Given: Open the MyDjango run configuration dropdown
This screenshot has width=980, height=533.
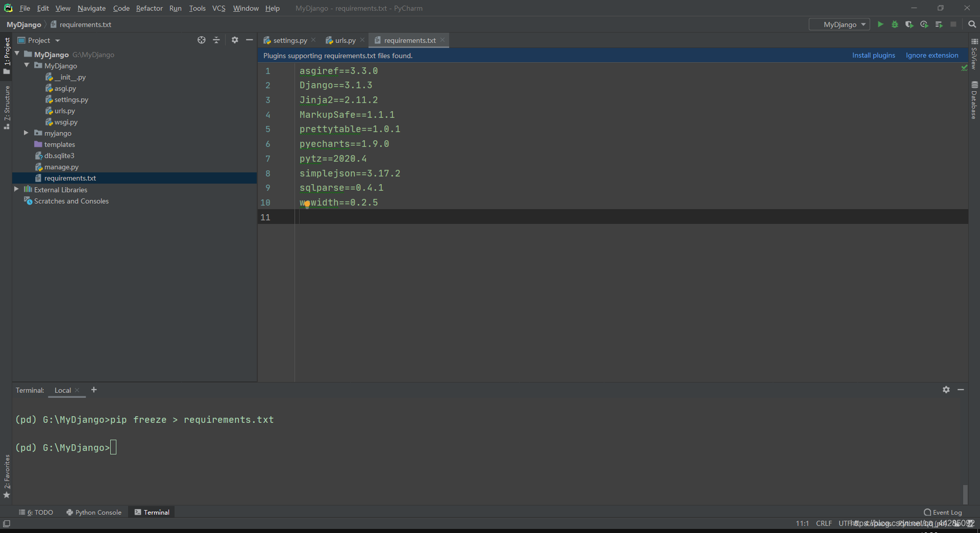Looking at the screenshot, I should pyautogui.click(x=839, y=24).
